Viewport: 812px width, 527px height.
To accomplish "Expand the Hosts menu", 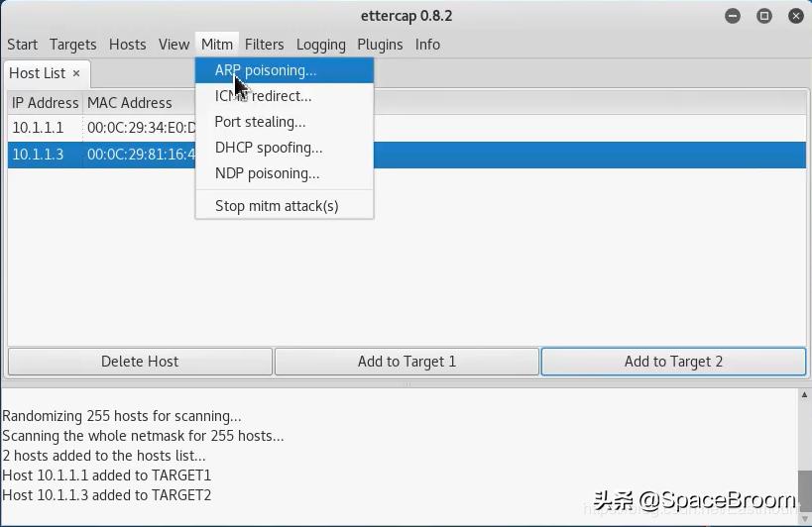I will (x=127, y=45).
